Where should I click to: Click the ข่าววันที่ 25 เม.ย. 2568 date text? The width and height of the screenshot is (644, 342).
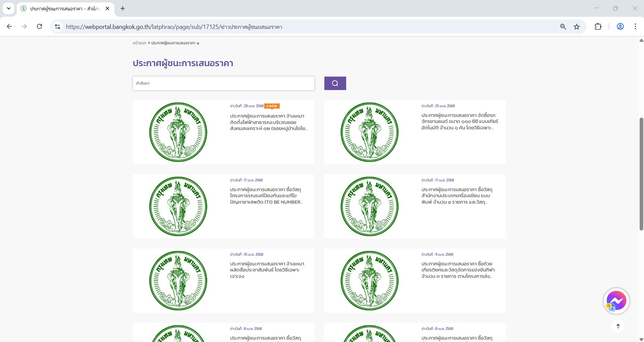438,106
